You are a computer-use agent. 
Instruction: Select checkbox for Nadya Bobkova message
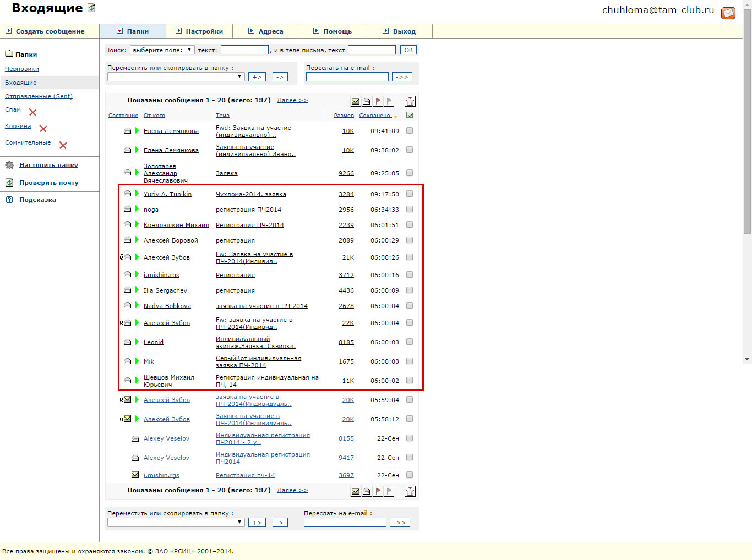point(410,305)
